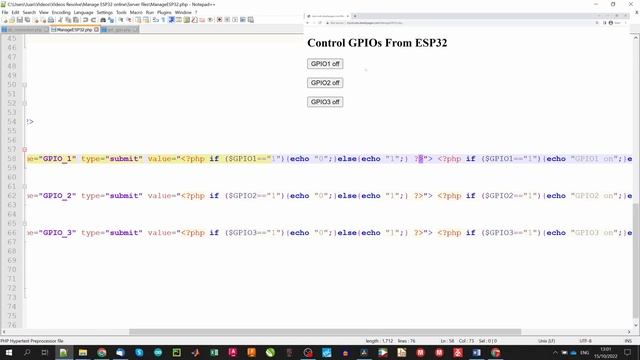Click the GPIO2 off button in browser

pos(325,83)
